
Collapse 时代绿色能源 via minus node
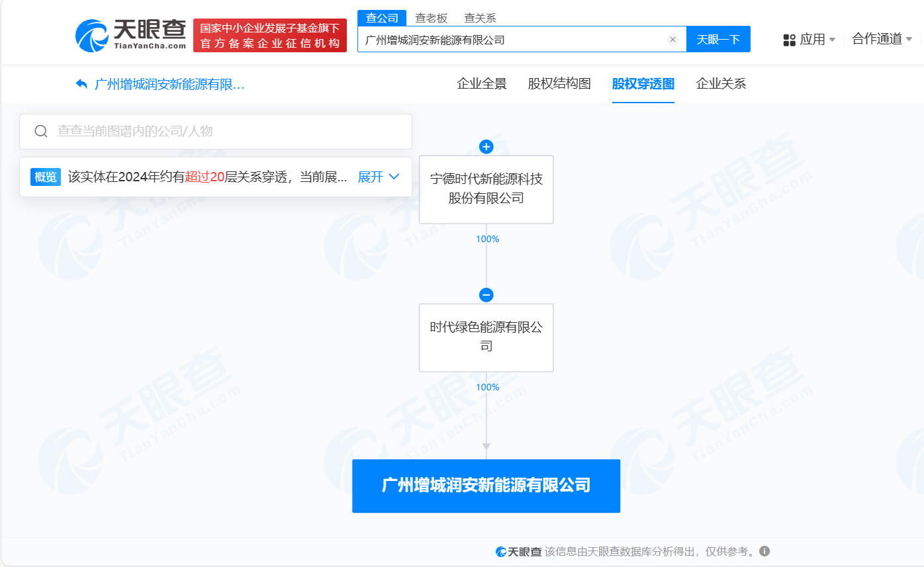tap(486, 294)
